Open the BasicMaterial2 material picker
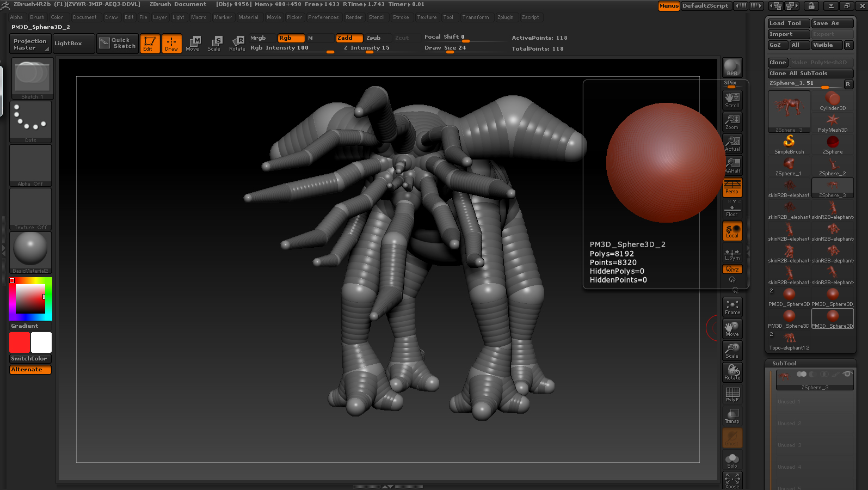This screenshot has height=490, width=868. click(x=30, y=253)
